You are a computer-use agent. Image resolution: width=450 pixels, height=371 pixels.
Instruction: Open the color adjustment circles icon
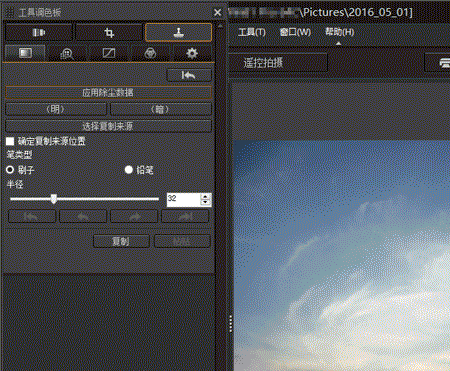[x=150, y=53]
